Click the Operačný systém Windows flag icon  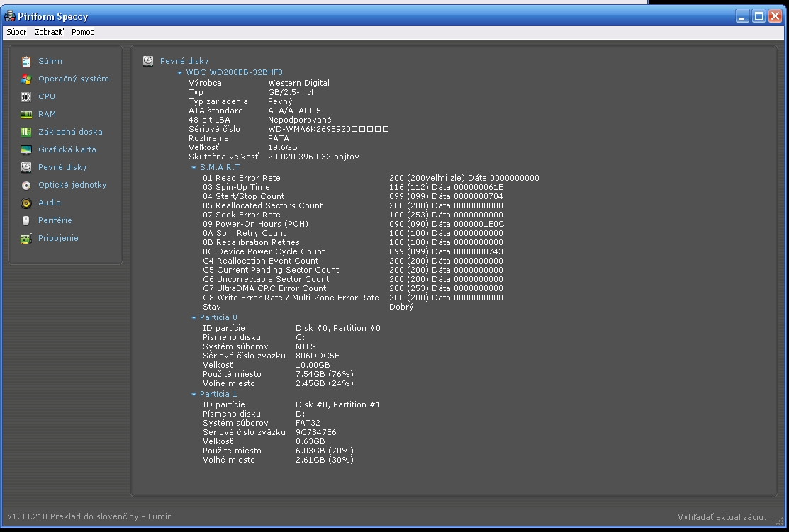point(26,79)
